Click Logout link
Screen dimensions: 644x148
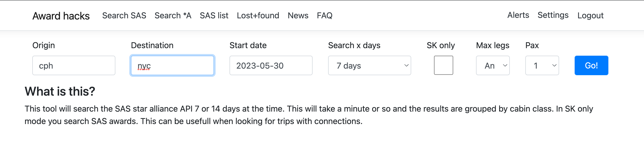coord(590,16)
